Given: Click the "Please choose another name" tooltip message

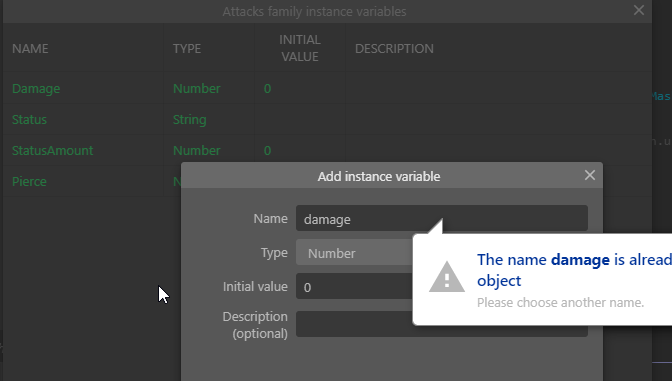Looking at the screenshot, I should click(561, 303).
